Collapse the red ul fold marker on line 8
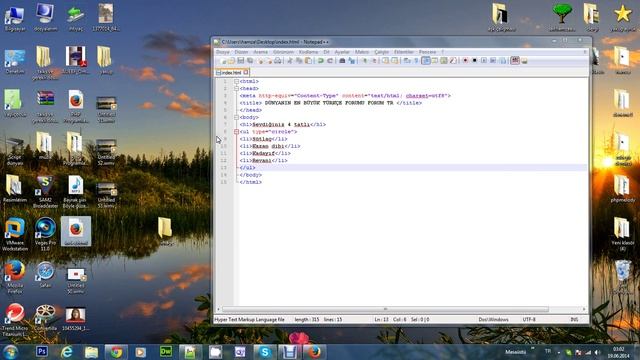This screenshot has height=360, width=640. [236, 132]
